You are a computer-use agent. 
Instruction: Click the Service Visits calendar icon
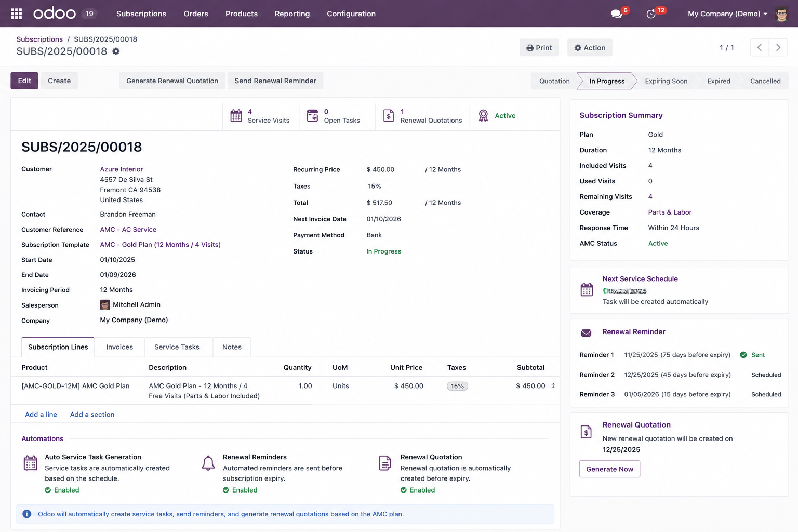point(236,115)
